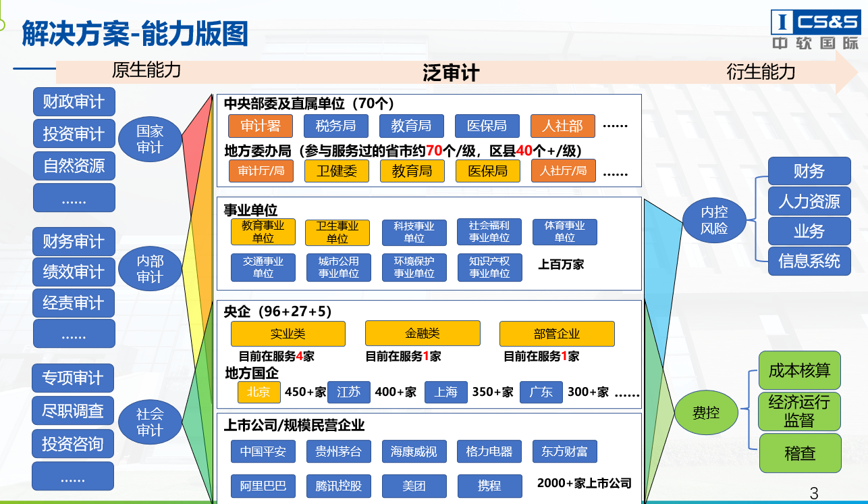Click the 2000+家上市公司 text
This screenshot has width=868, height=504.
point(585,483)
